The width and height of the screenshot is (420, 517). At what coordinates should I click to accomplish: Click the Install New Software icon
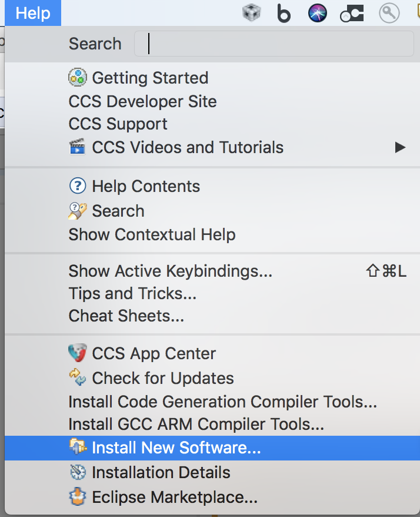coord(78,448)
